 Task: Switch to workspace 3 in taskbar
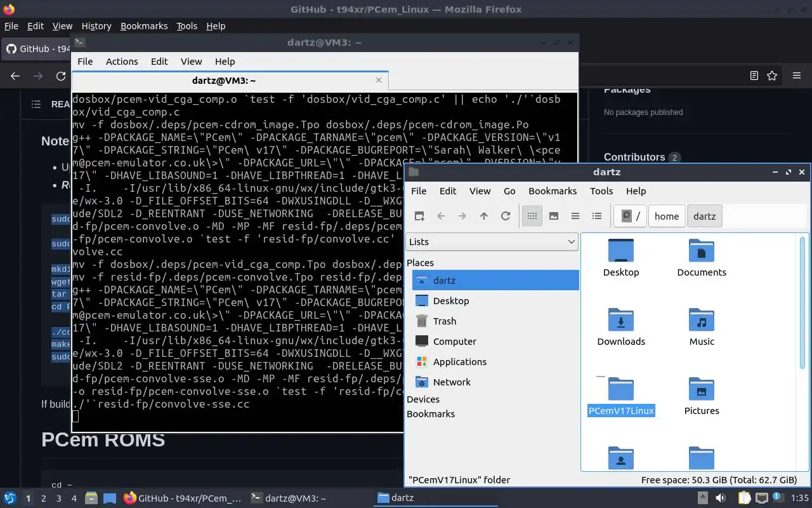tap(58, 498)
